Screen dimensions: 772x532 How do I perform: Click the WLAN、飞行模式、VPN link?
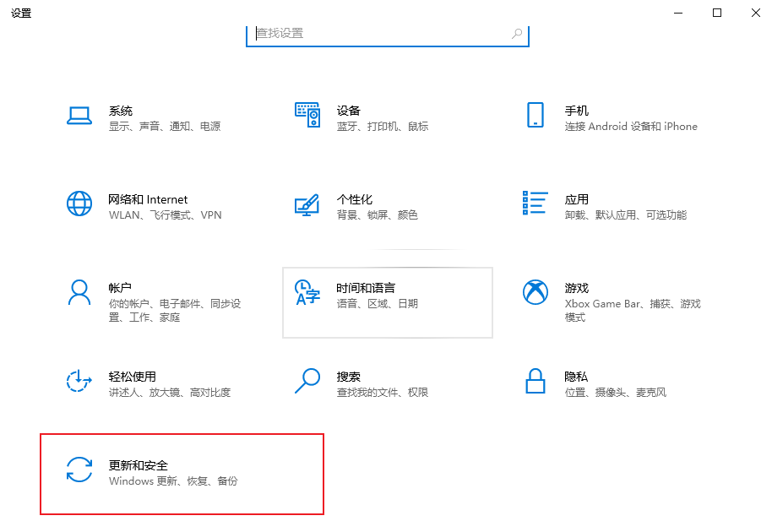click(164, 214)
